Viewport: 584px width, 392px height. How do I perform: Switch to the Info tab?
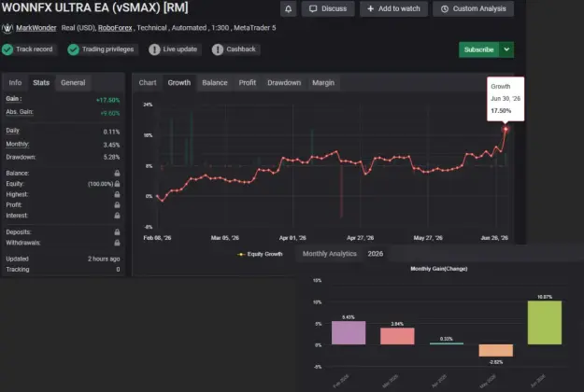pos(15,82)
